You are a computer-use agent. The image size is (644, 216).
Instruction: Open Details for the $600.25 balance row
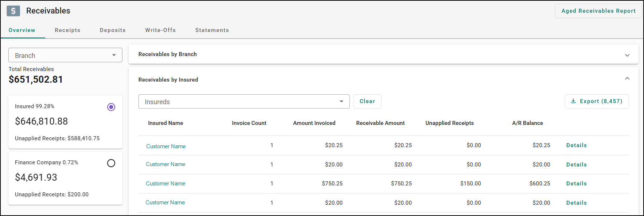click(x=576, y=184)
